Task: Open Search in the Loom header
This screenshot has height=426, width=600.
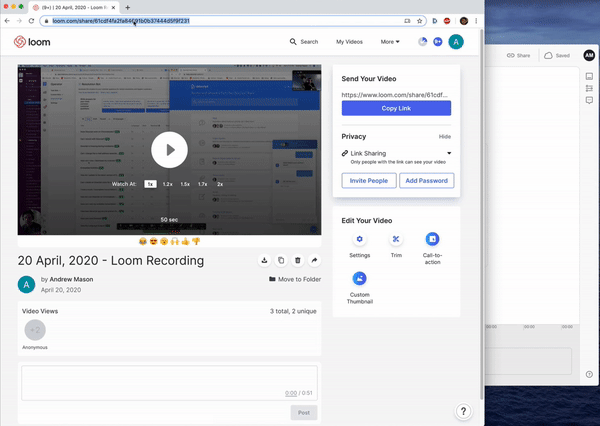Action: [x=304, y=42]
